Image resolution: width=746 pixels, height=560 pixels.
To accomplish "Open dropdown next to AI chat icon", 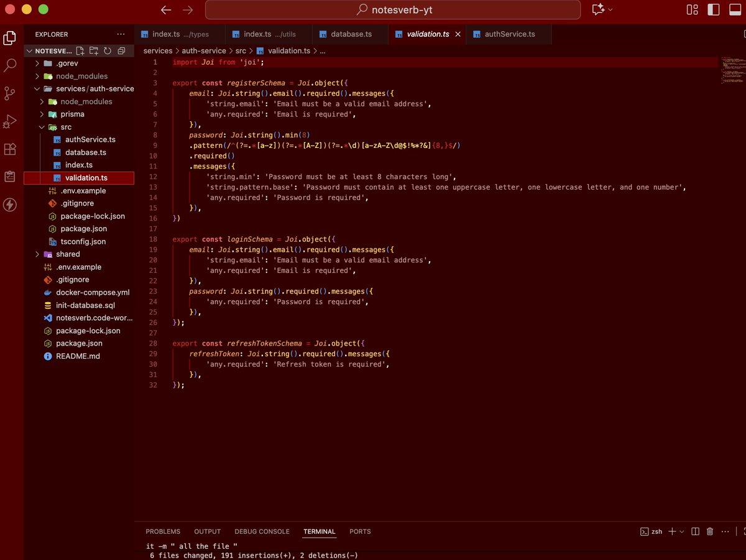I will [x=610, y=9].
